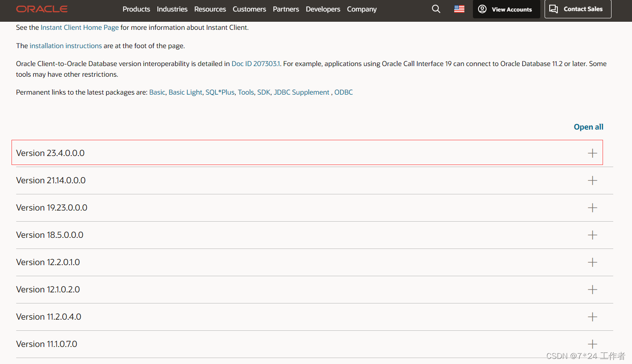This screenshot has height=364, width=632.
Task: Follow the Instant Client Home Page link
Action: click(x=80, y=27)
